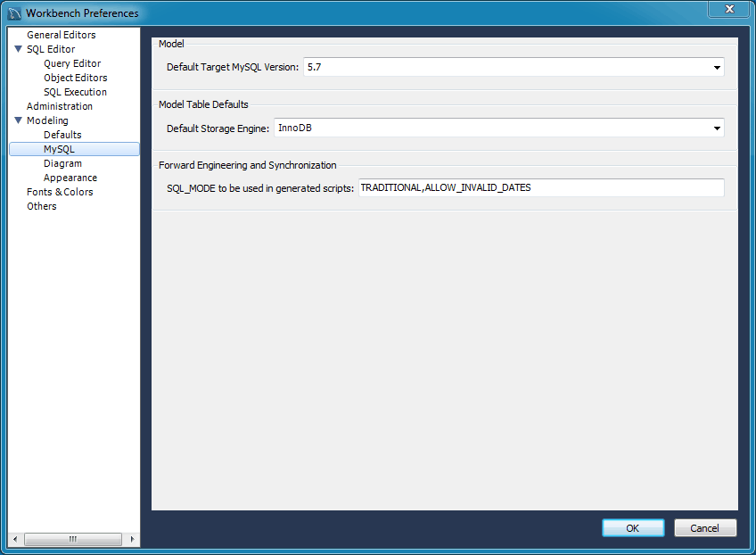Cancel the Workbench Preferences dialog

pos(705,528)
